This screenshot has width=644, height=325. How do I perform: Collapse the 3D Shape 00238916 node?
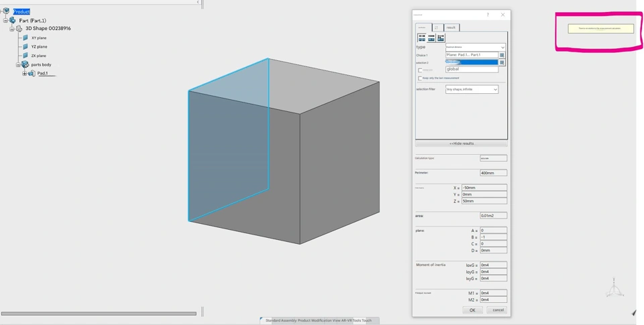(12, 29)
